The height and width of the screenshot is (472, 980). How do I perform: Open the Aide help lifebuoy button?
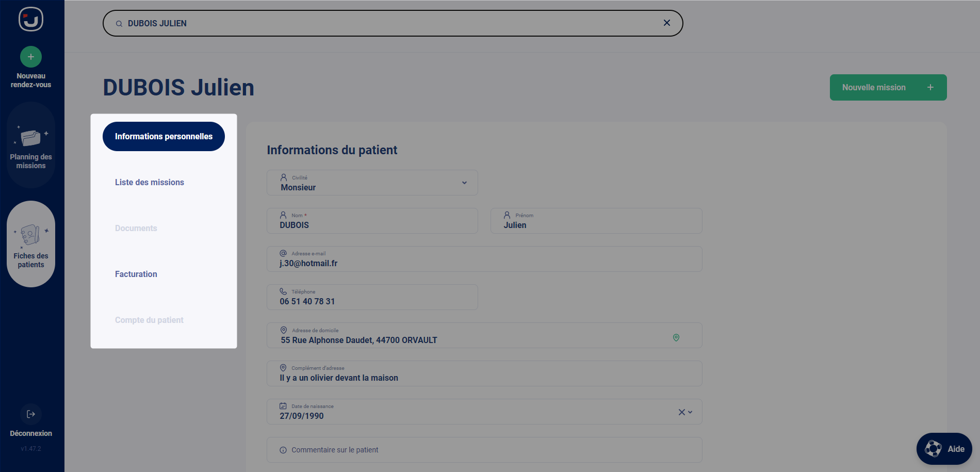point(944,449)
